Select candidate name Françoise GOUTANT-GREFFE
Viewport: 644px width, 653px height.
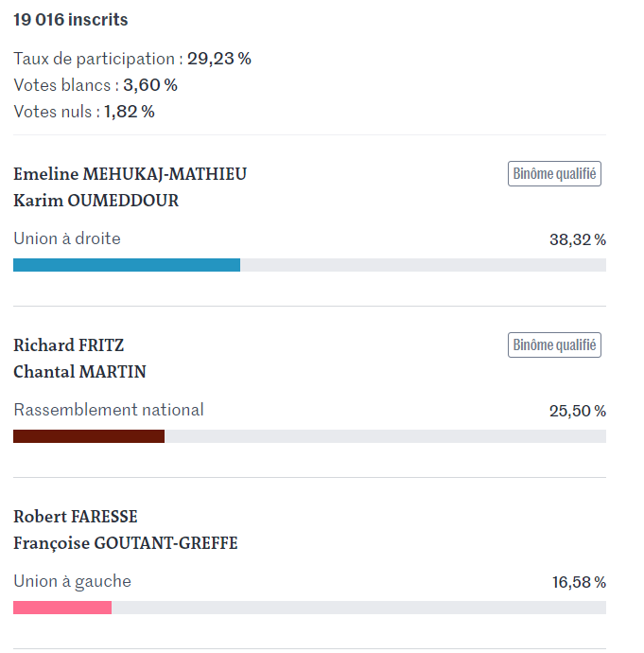click(x=125, y=543)
